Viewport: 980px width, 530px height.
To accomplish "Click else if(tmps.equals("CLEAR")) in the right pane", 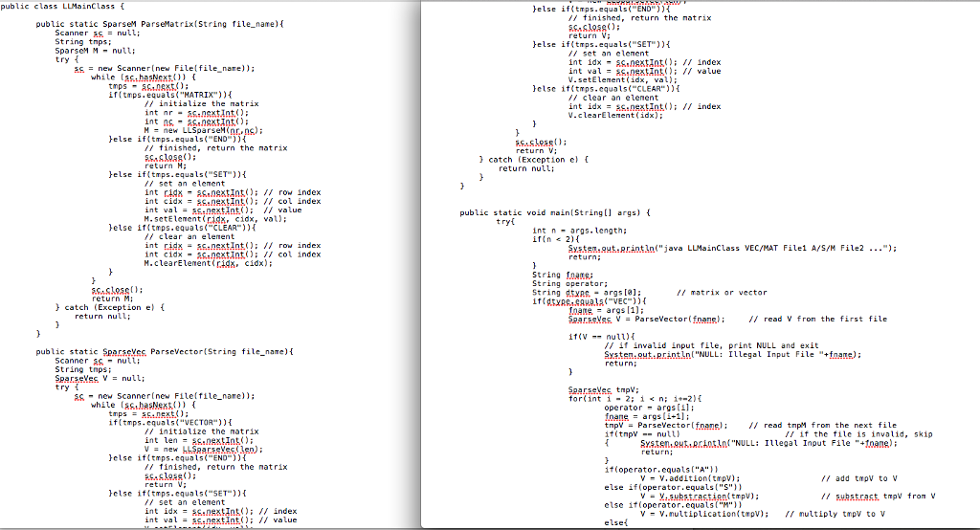I will pos(606,89).
